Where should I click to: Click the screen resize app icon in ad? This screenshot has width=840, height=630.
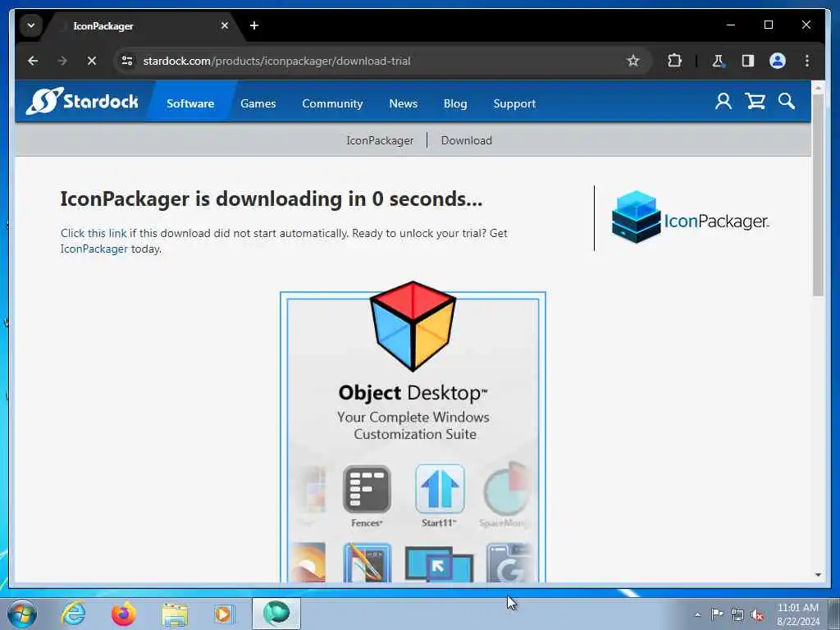point(440,564)
